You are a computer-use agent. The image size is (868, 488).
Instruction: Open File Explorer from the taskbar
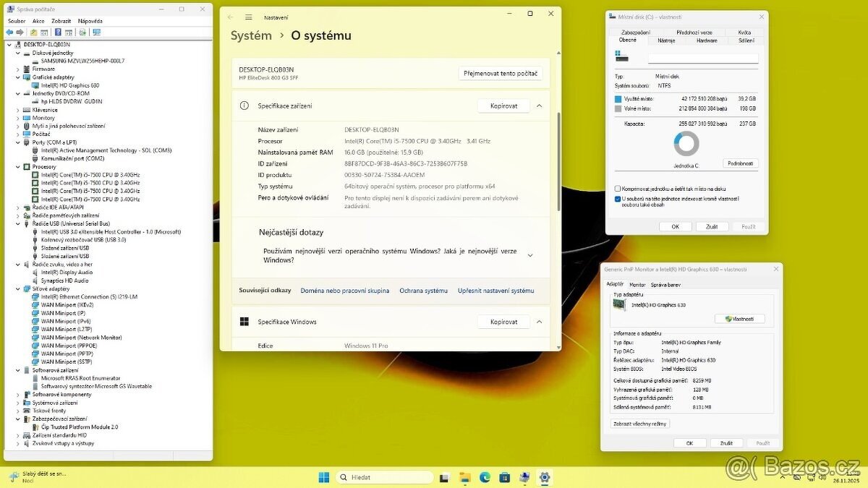(465, 477)
